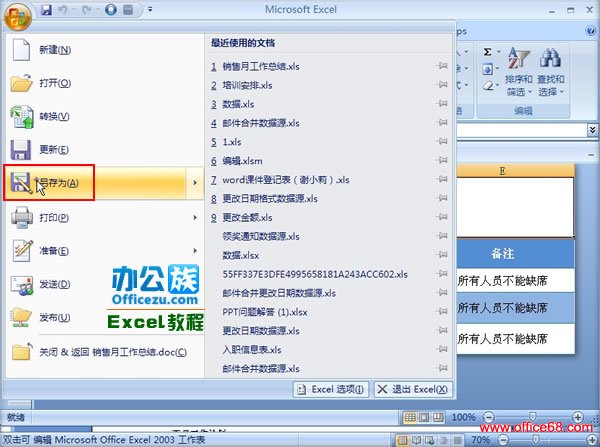Choose 另存为(A) from the Office menu

point(96,183)
